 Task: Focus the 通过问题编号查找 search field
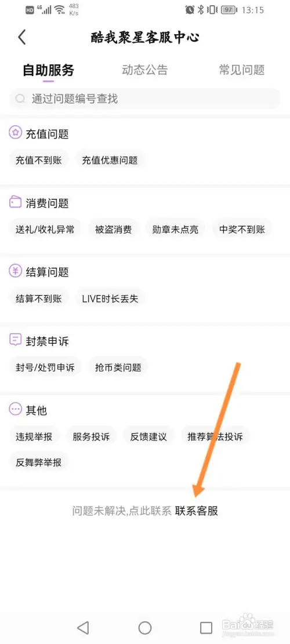coord(144,99)
